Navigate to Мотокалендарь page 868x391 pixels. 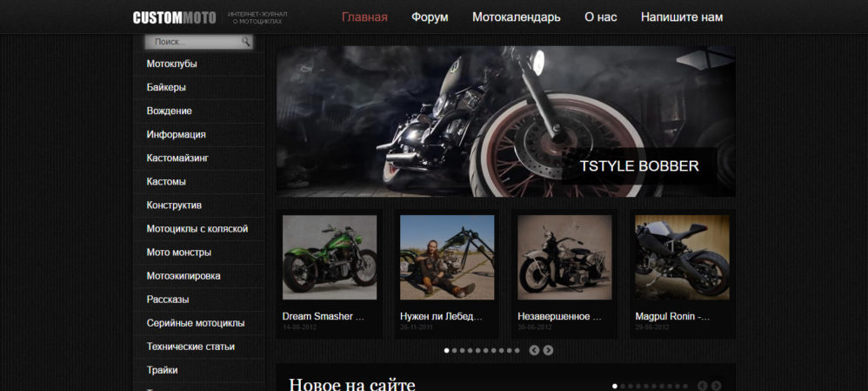coord(516,17)
